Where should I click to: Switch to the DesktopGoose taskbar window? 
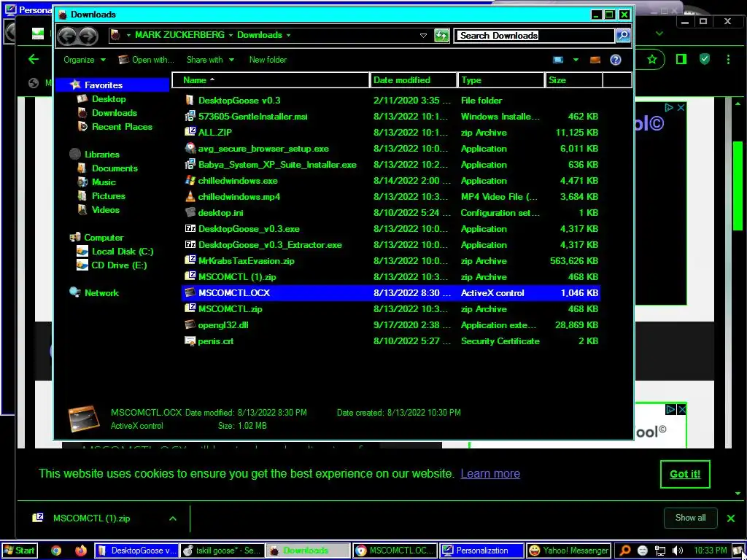coord(136,551)
